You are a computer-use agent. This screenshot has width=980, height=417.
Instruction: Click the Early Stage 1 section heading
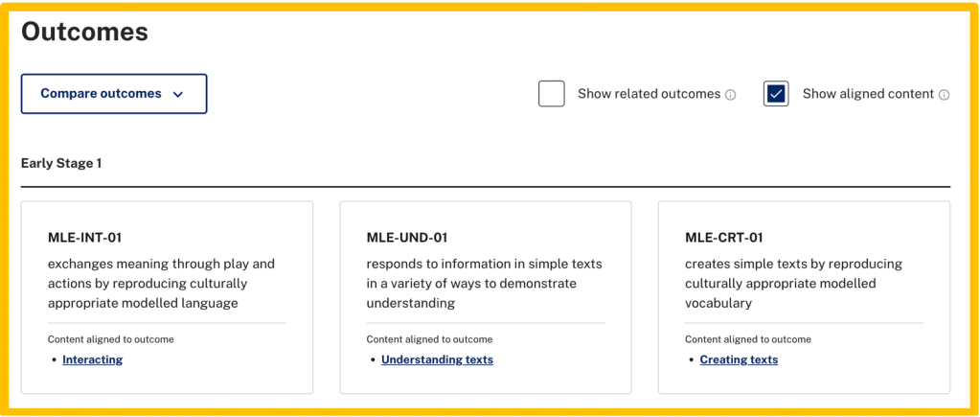61,163
